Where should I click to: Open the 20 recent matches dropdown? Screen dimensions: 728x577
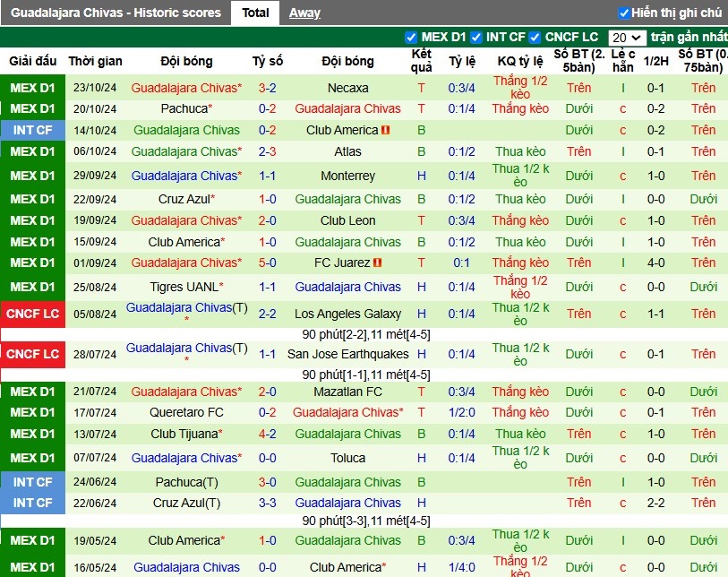[626, 38]
